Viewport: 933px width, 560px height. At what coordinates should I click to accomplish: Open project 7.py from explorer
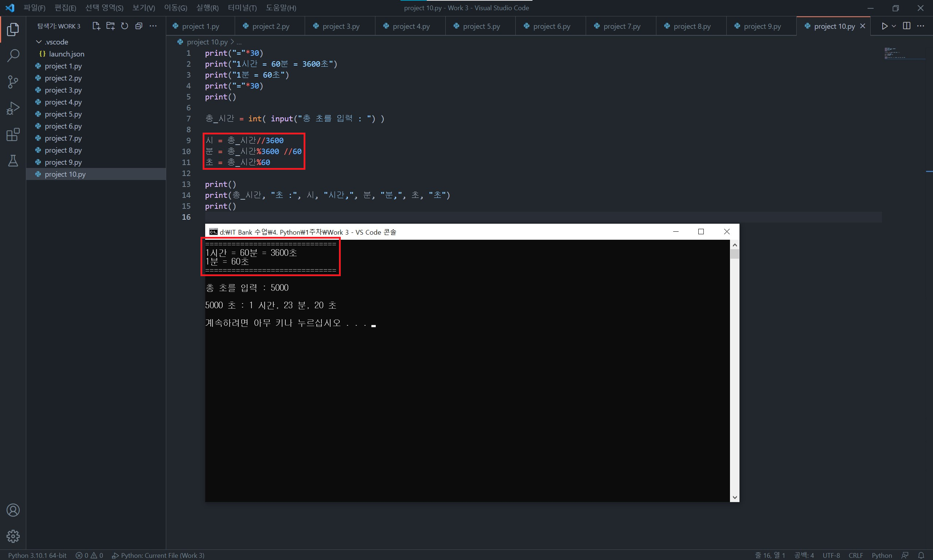click(63, 138)
